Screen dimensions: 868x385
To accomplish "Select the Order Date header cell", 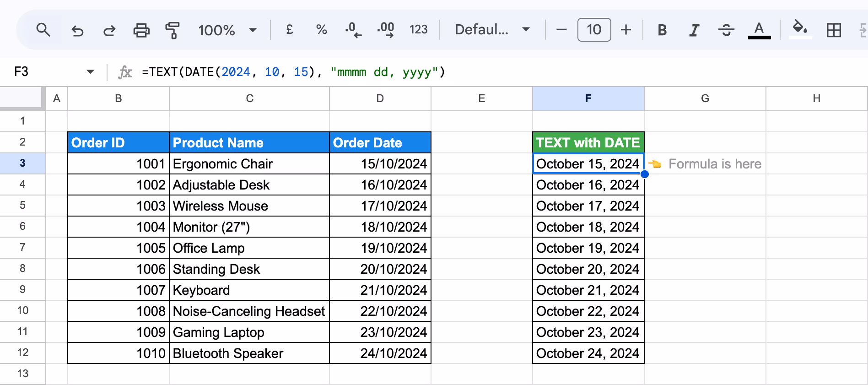I will pyautogui.click(x=380, y=142).
